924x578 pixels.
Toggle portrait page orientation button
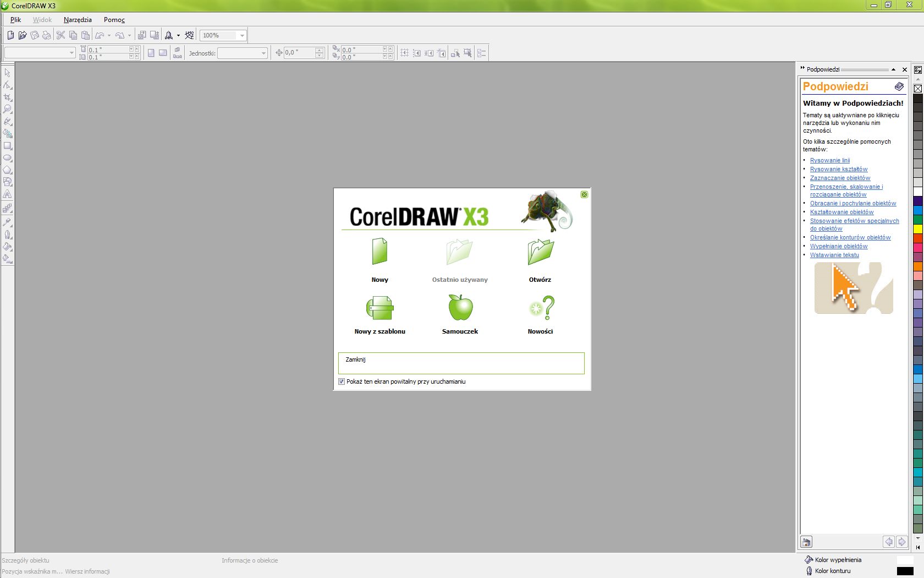point(151,53)
